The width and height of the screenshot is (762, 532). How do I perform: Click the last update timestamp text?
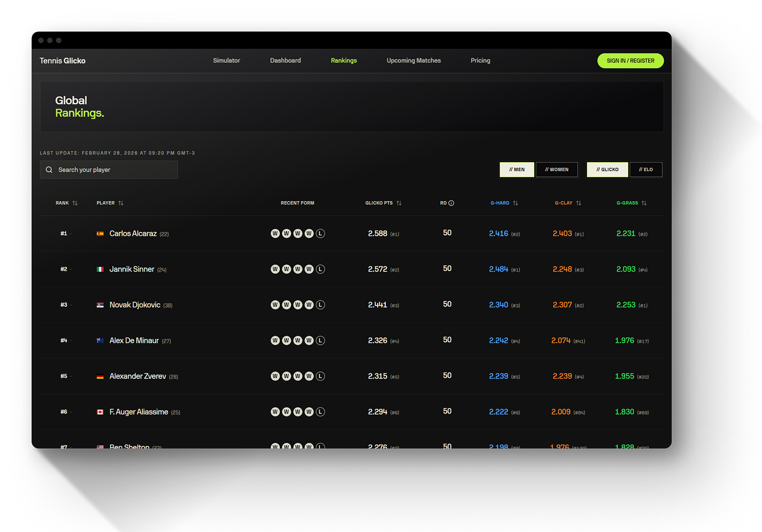coord(117,153)
